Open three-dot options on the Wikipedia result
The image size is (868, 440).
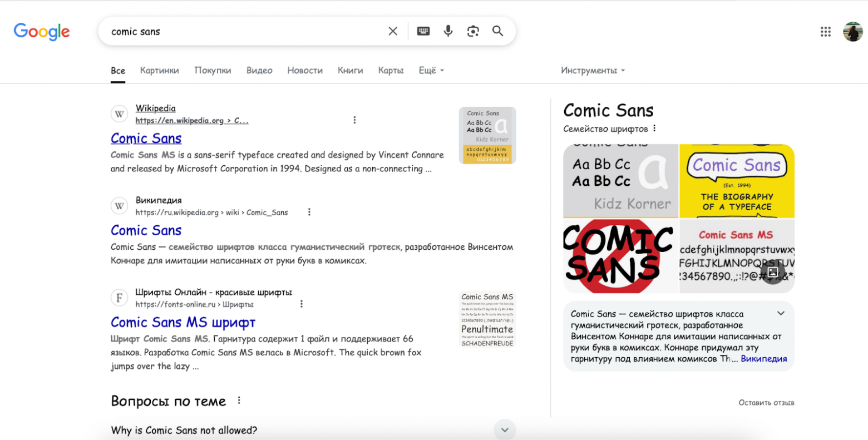coord(354,120)
